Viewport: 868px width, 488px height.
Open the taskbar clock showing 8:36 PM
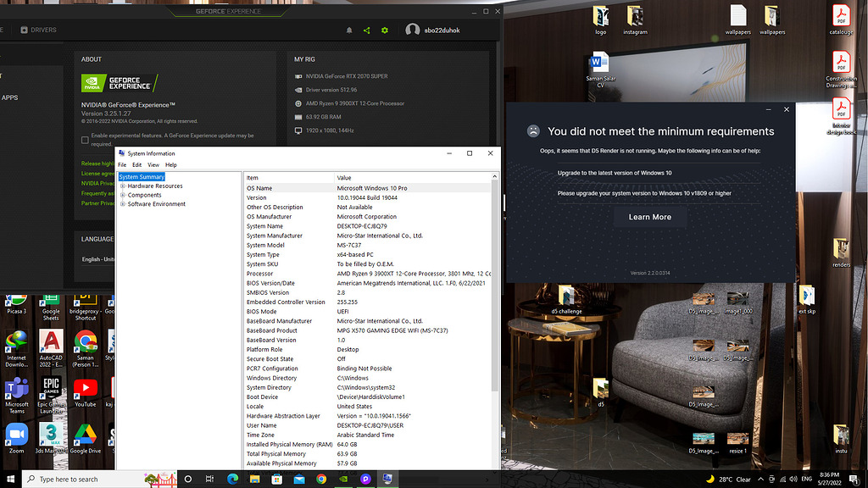click(829, 480)
